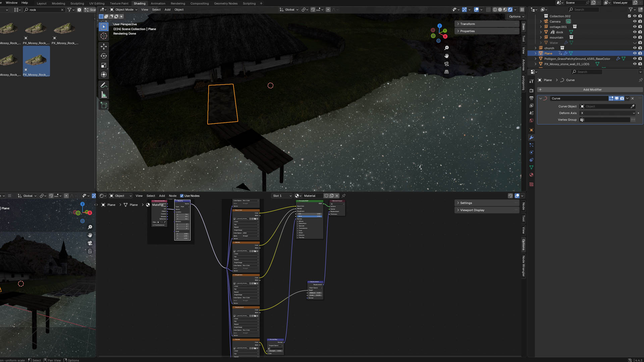The width and height of the screenshot is (644, 362).
Task: Click the Add Cube tool icon
Action: pyautogui.click(x=104, y=106)
